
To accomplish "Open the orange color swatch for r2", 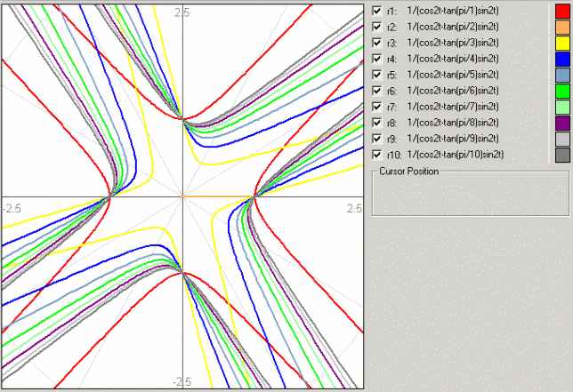I will tap(562, 27).
